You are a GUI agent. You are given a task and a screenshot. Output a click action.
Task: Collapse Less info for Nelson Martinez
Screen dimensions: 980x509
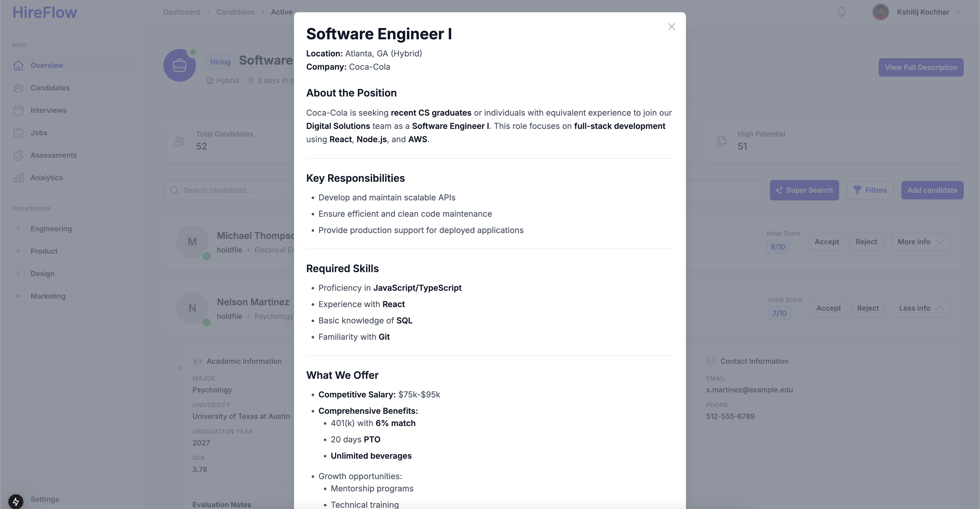[x=921, y=308]
